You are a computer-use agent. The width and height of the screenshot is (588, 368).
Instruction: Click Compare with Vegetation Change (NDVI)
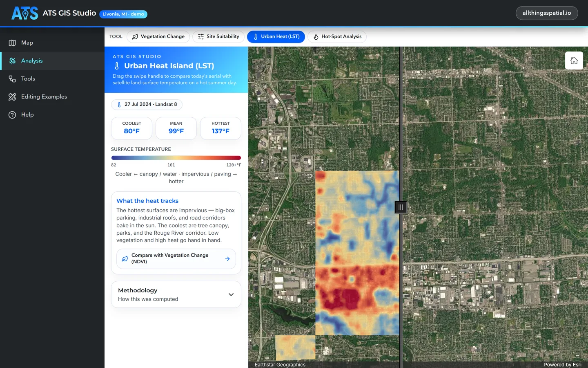coord(176,259)
